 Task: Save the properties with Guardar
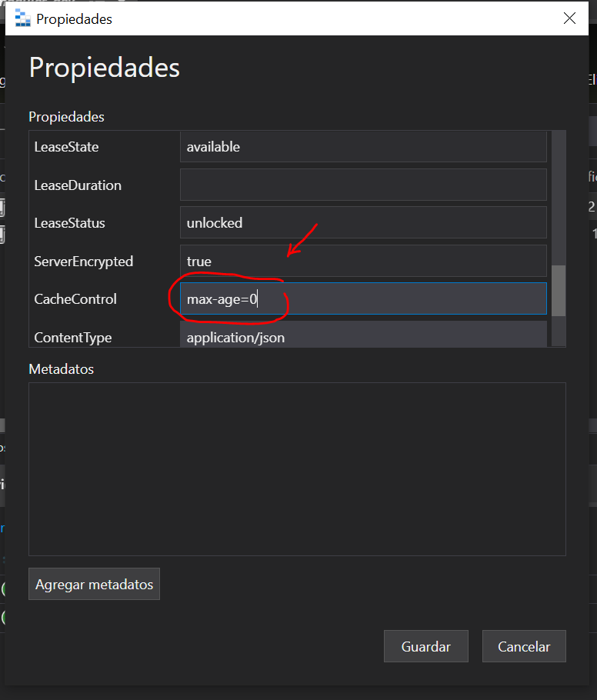point(425,646)
